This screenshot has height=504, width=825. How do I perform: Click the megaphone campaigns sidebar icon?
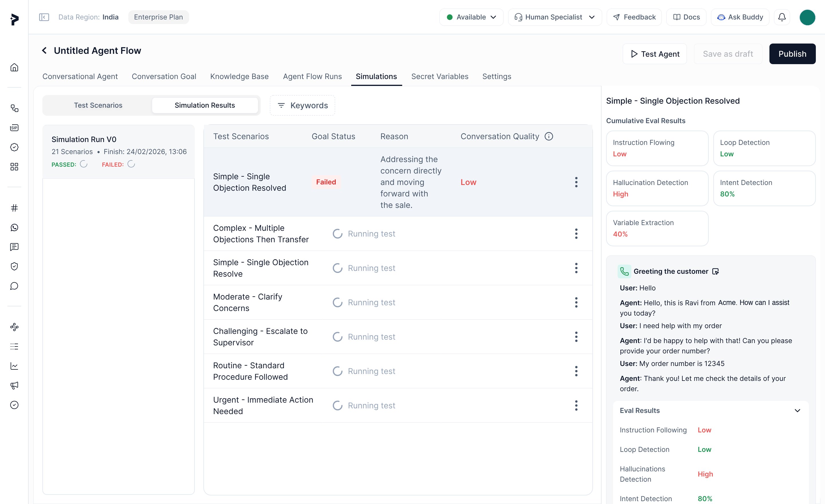click(14, 385)
